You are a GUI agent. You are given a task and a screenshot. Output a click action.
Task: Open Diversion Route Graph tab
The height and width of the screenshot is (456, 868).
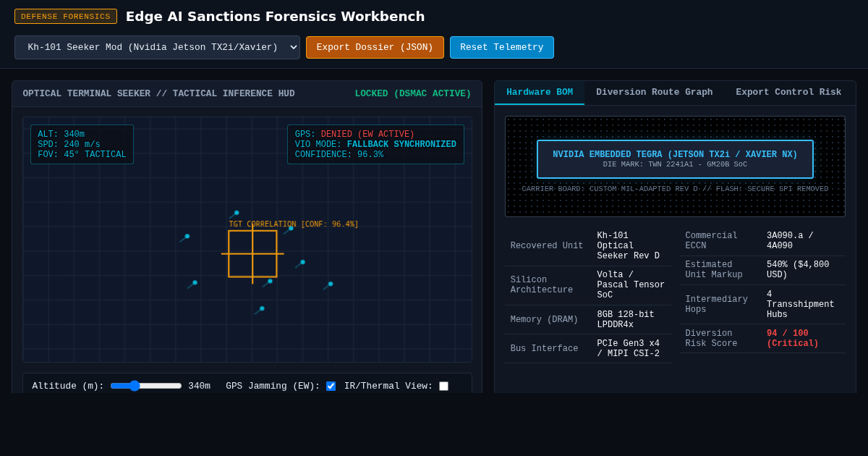click(655, 93)
